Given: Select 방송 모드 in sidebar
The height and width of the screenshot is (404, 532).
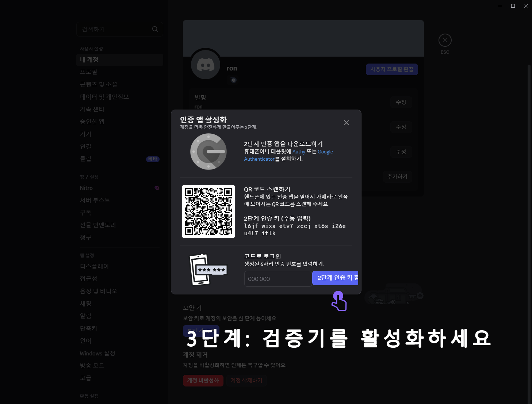Looking at the screenshot, I should point(120,366).
